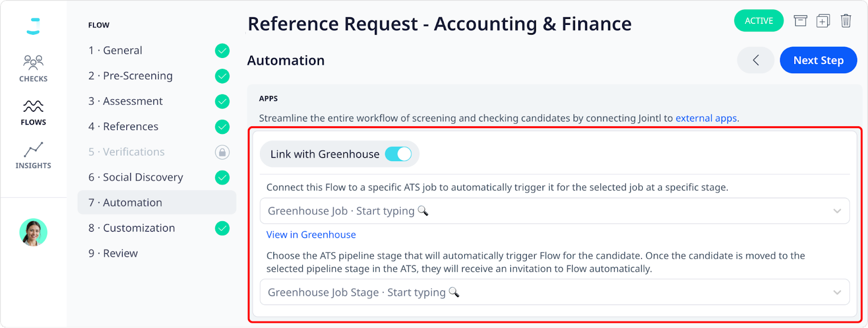Viewport: 868px width, 328px height.
Task: Open the Checks section icon
Action: tap(33, 62)
